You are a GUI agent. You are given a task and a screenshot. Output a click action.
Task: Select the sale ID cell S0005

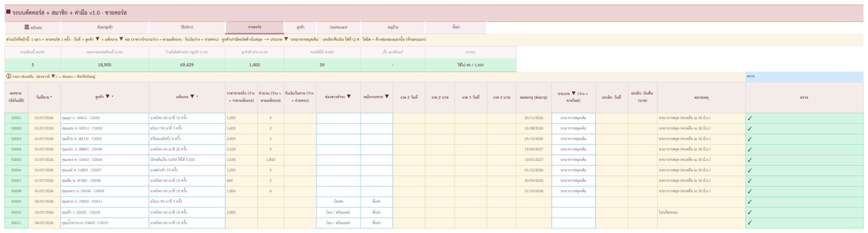pos(16,160)
